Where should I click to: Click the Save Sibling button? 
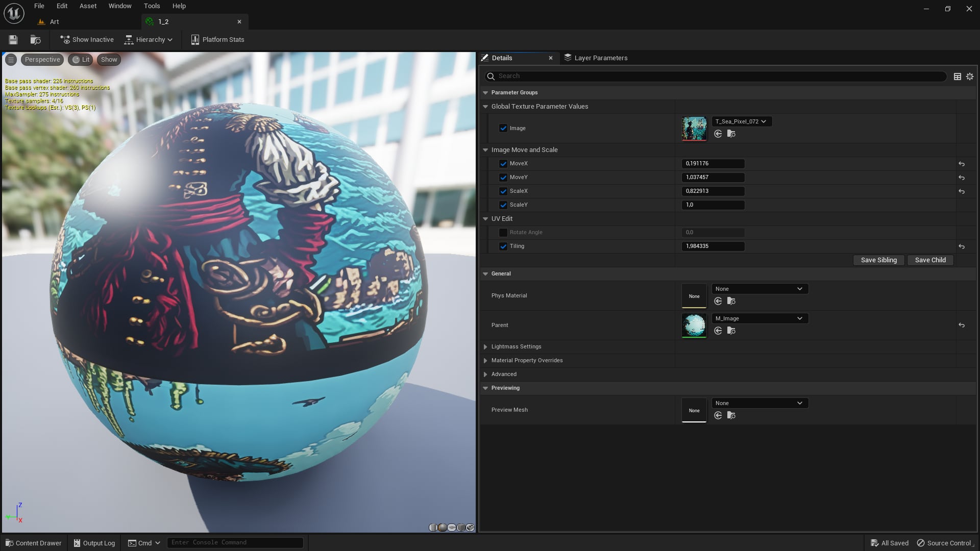coord(878,260)
